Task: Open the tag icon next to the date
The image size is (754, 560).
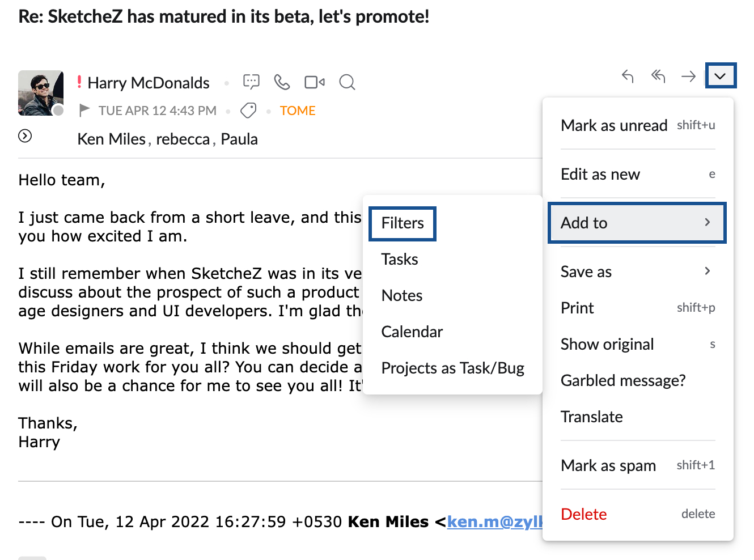Action: click(248, 111)
